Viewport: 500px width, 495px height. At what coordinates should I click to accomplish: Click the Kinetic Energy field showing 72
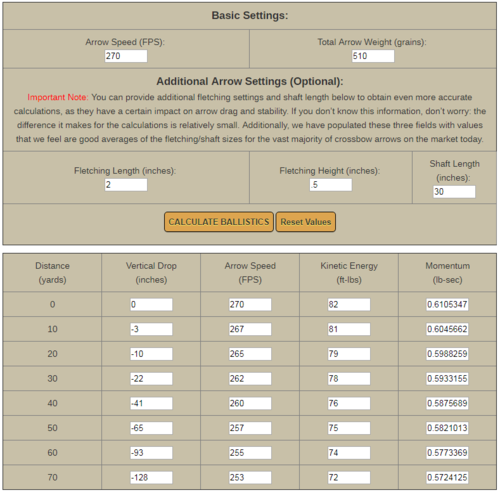pos(349,477)
